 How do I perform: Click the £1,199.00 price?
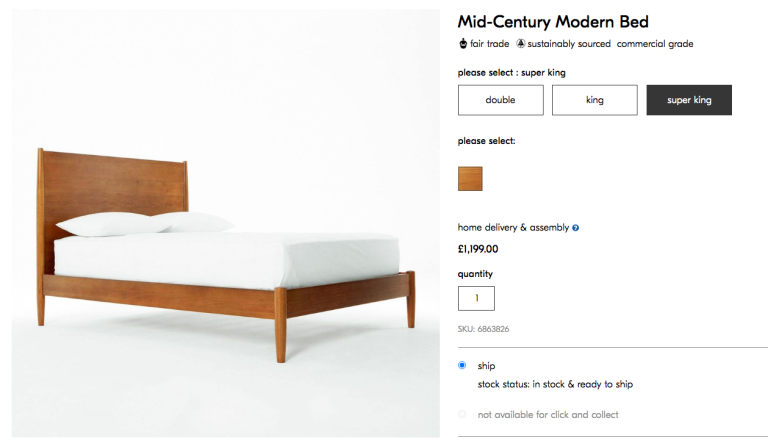coord(478,249)
